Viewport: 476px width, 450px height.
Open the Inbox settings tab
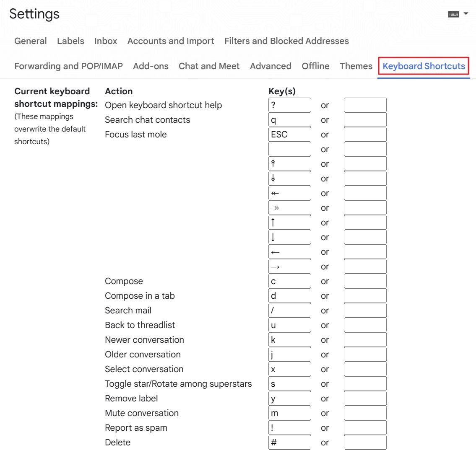(106, 41)
